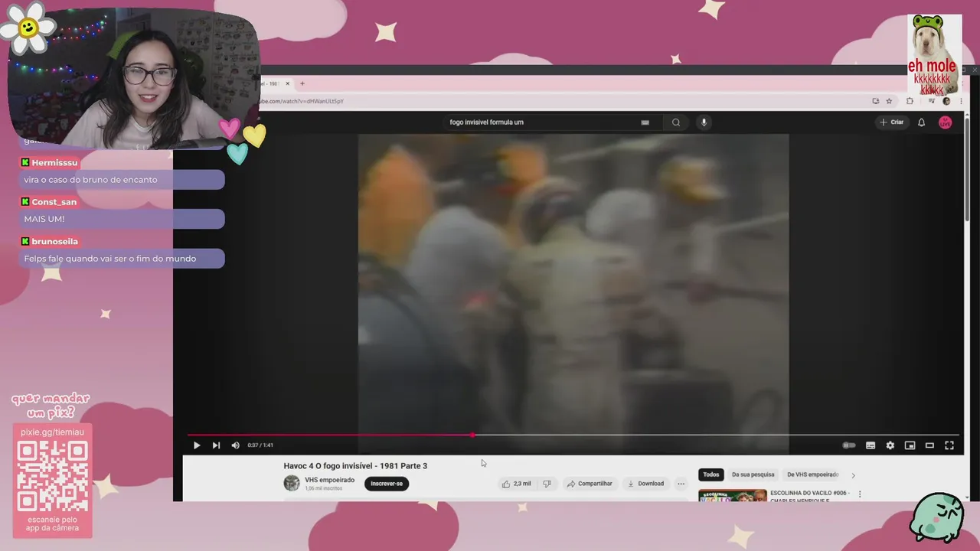Click chat message from Hermisssu
980x551 pixels.
pyautogui.click(x=122, y=180)
